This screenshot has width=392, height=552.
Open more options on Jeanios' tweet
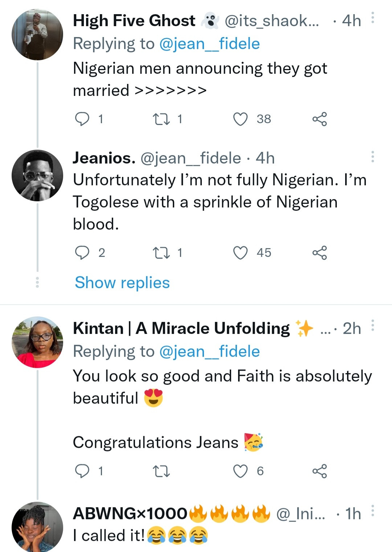click(373, 157)
